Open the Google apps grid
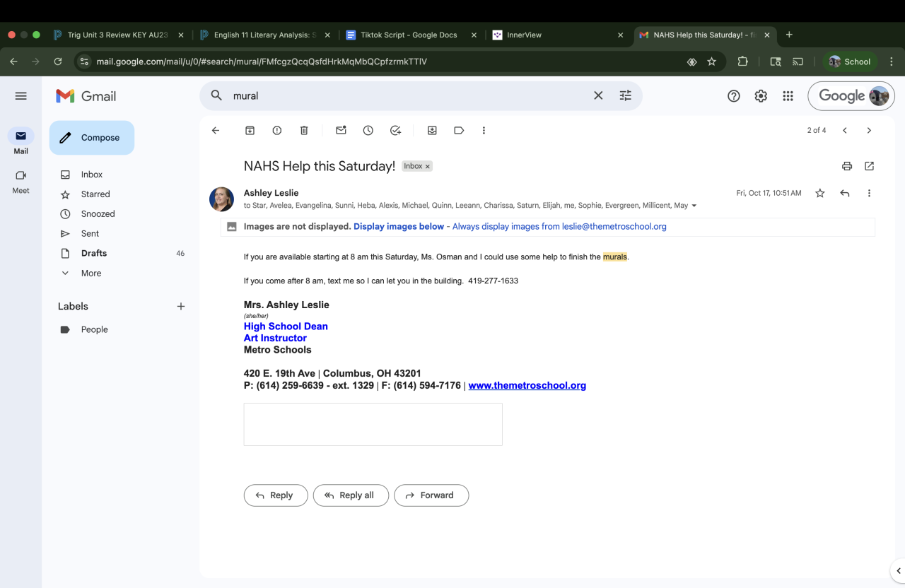 point(788,96)
